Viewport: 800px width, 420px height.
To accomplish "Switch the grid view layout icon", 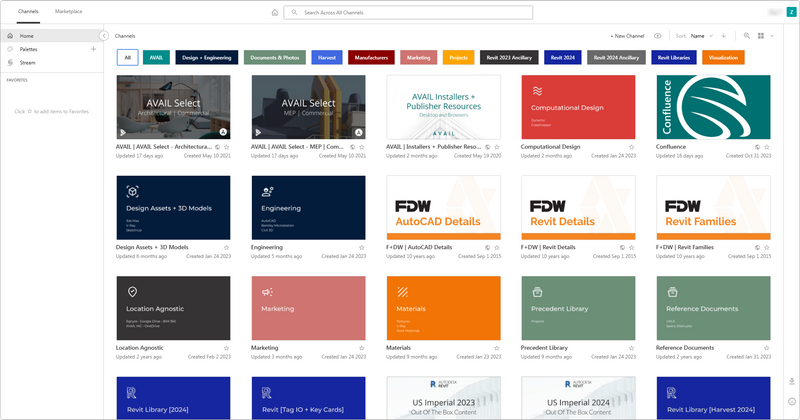I will coord(761,36).
